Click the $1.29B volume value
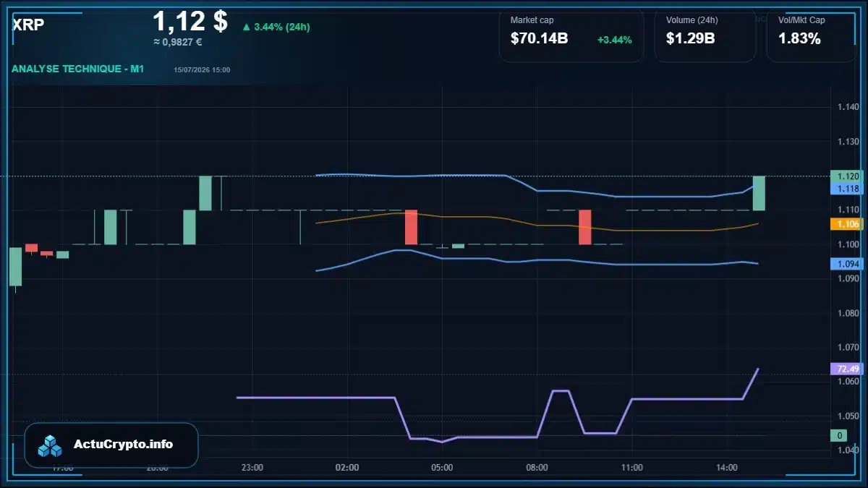Screen dimensions: 868x488 (690, 39)
